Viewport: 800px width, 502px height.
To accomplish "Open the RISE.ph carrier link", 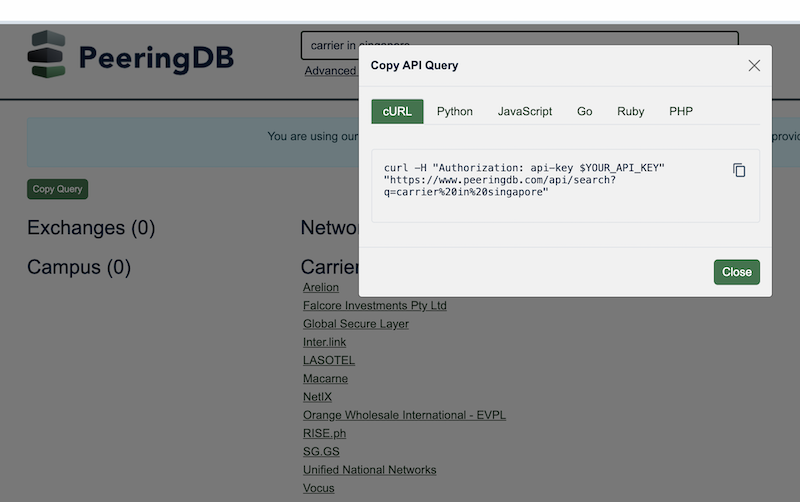I will click(x=324, y=433).
